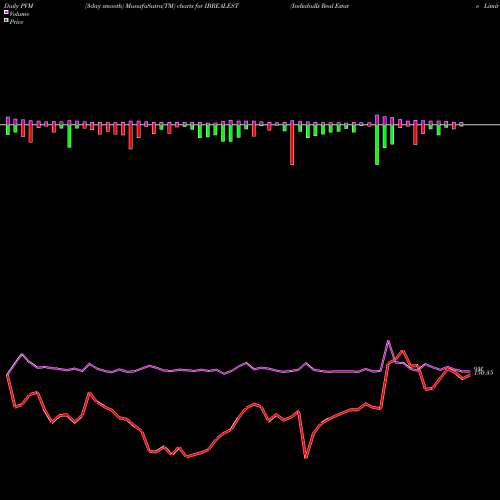Click the Daily PVM title text

[x=19, y=6]
